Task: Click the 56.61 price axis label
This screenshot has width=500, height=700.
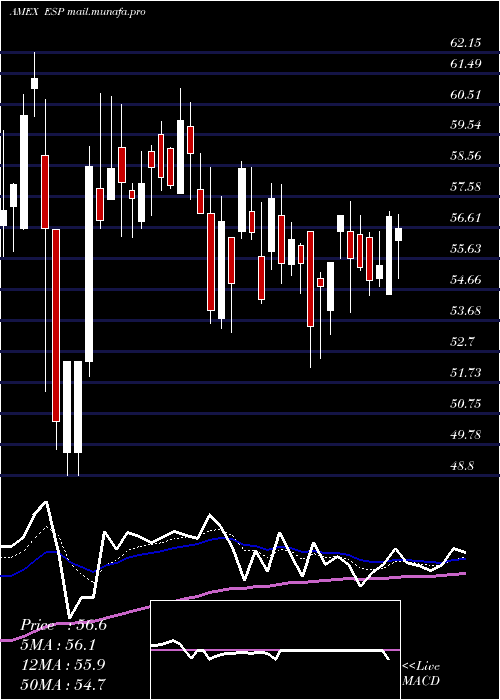Action: click(x=466, y=218)
